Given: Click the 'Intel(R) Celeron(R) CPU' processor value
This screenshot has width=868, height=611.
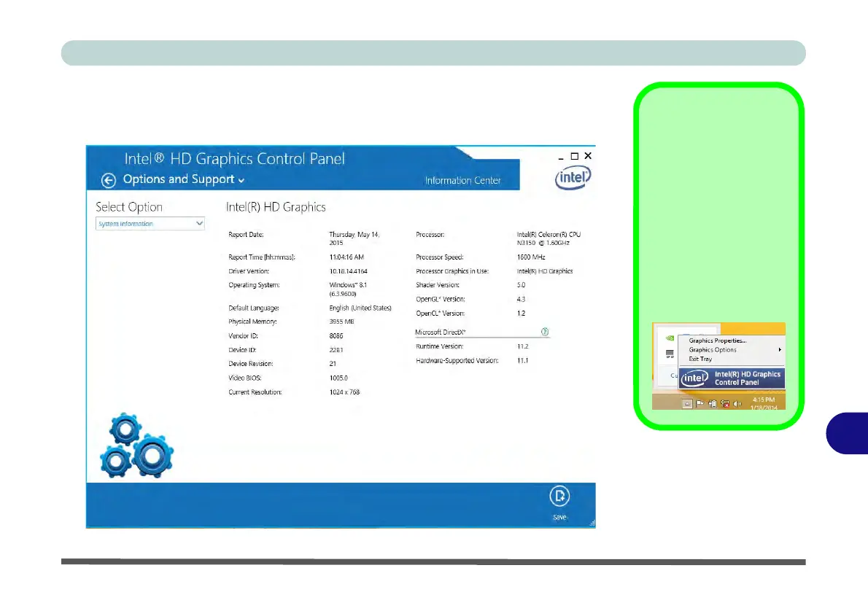Looking at the screenshot, I should pyautogui.click(x=549, y=235).
